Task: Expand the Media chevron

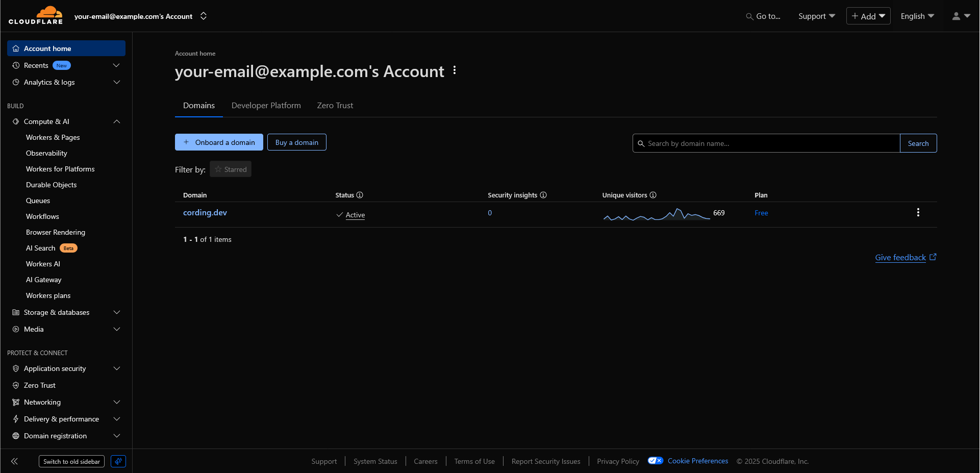Action: 116,329
